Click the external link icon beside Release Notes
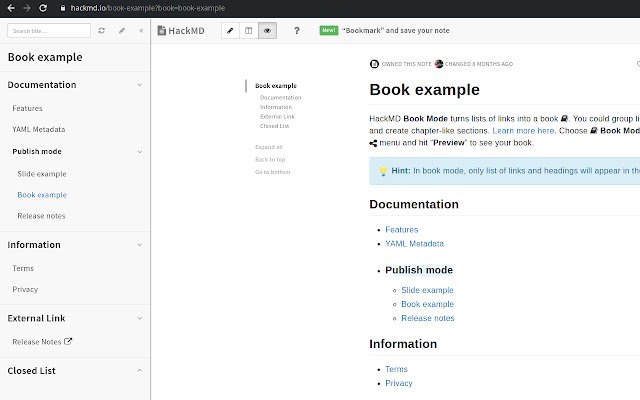 68,341
